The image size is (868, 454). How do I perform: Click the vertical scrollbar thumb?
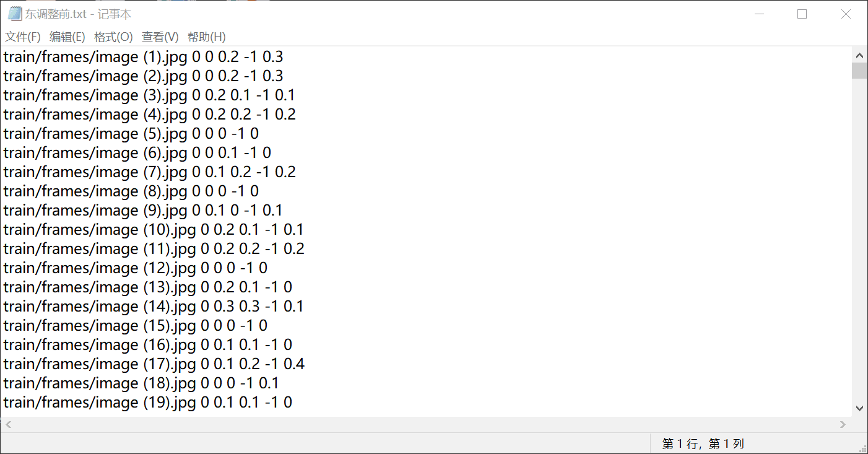859,71
